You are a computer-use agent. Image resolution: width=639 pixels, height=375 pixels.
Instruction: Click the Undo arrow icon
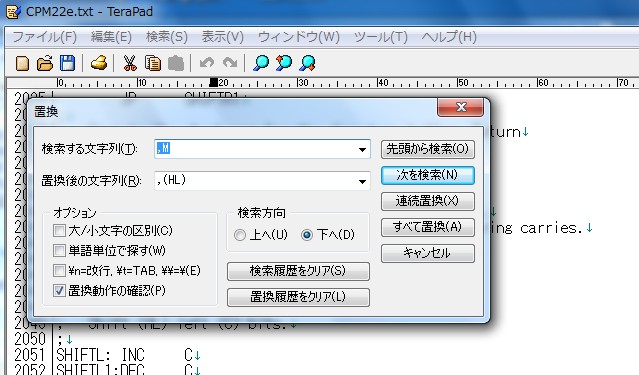[x=207, y=63]
